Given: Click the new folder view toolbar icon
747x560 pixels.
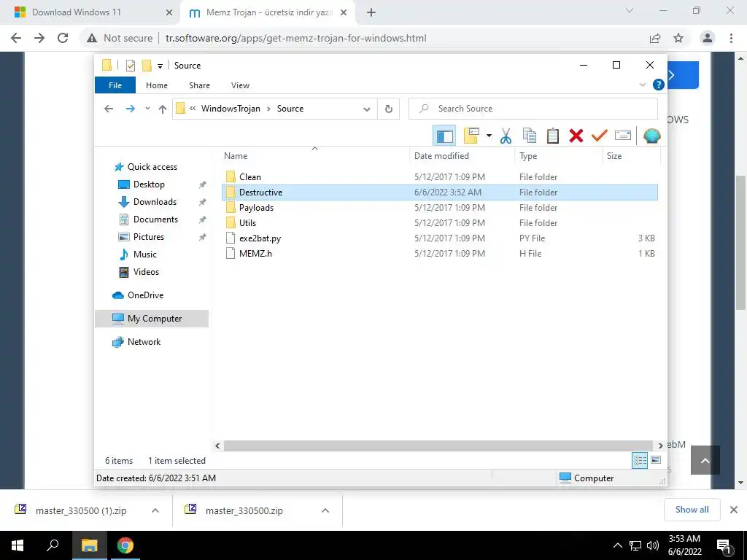Looking at the screenshot, I should pos(471,136).
